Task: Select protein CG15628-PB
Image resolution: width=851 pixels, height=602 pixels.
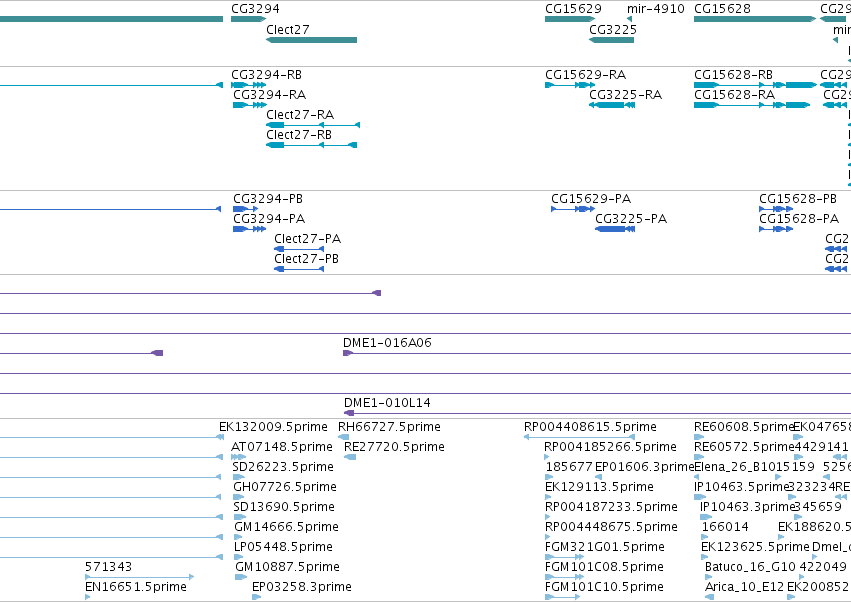Action: pos(776,209)
